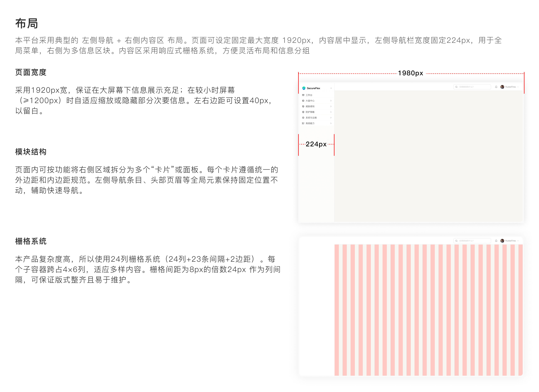Click the 大盘中心 pie chart icon
Image resolution: width=539 pixels, height=392 pixels.
pos(303,101)
